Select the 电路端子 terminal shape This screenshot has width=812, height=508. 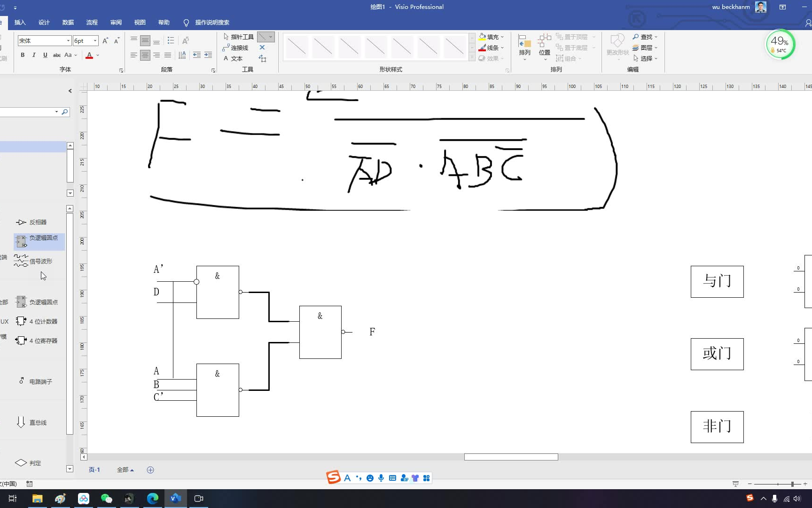point(35,381)
